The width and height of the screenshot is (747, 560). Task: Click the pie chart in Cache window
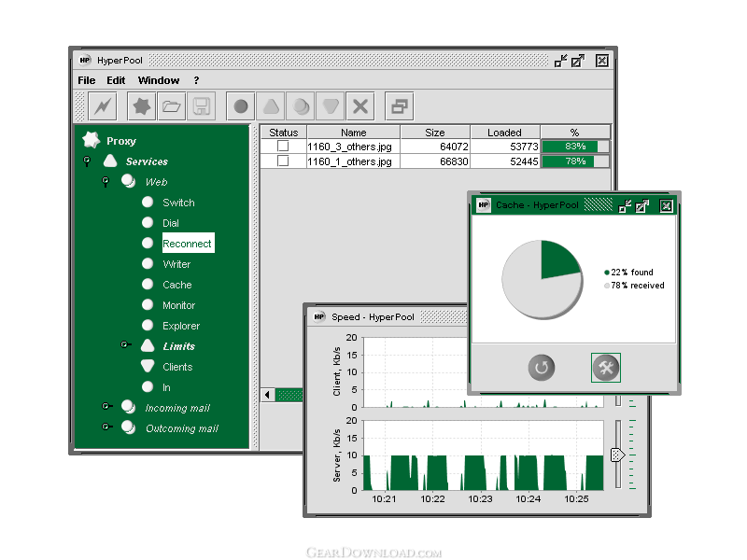[x=542, y=279]
